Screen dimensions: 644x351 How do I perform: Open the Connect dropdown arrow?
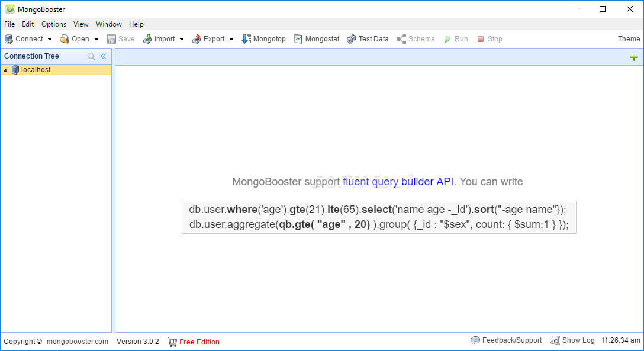coord(50,39)
